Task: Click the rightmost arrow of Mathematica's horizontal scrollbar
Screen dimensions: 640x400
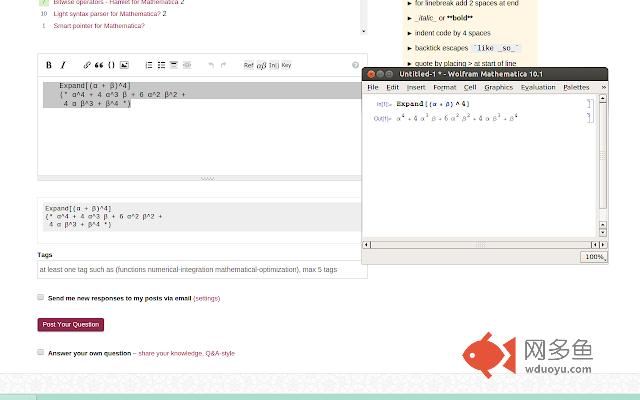Action: pos(603,244)
